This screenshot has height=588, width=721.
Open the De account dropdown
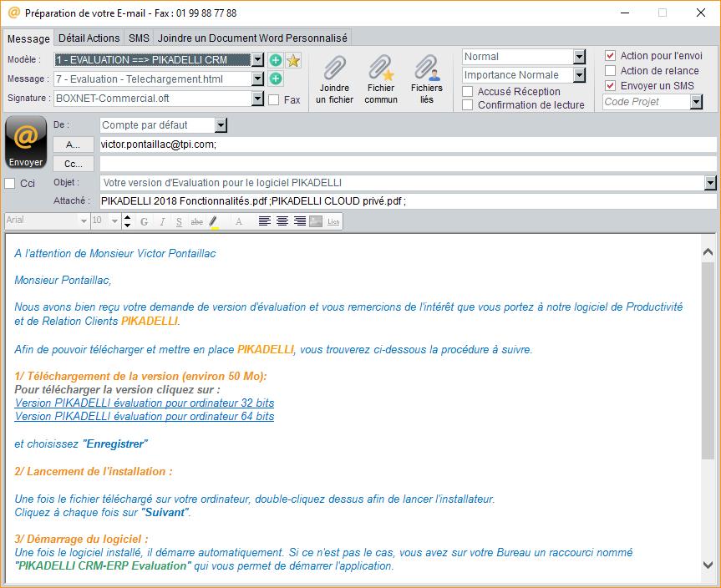click(221, 125)
